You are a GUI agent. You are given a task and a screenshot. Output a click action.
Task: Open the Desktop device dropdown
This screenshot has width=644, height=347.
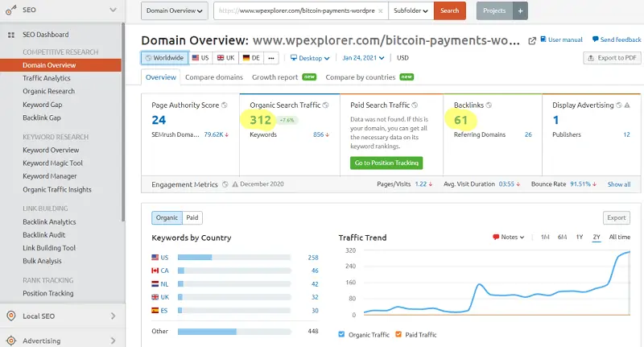(310, 58)
